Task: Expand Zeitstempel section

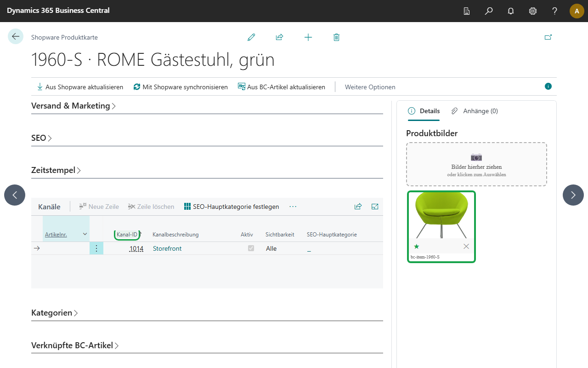Action: pyautogui.click(x=56, y=170)
